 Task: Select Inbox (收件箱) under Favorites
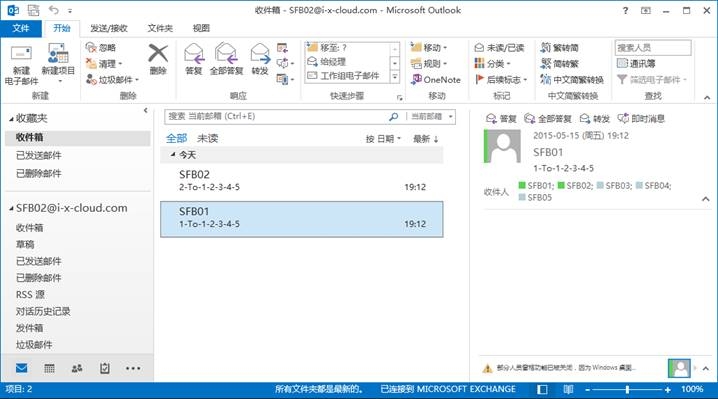coord(78,137)
